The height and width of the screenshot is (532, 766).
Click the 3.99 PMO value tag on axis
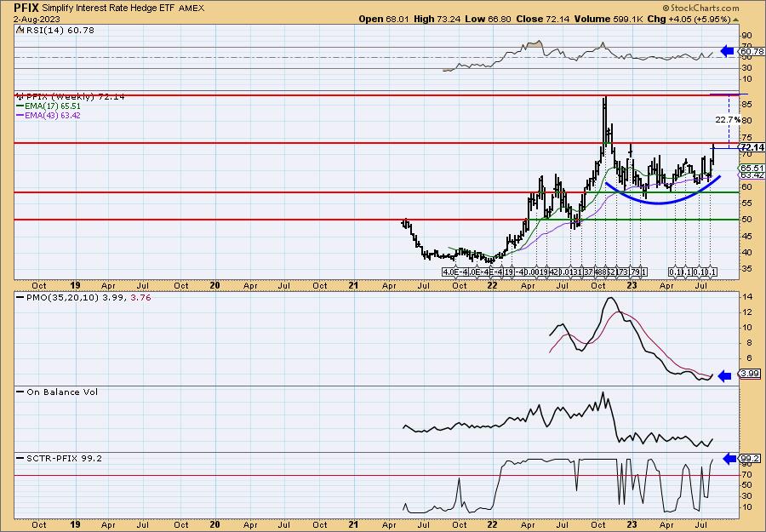pos(751,374)
